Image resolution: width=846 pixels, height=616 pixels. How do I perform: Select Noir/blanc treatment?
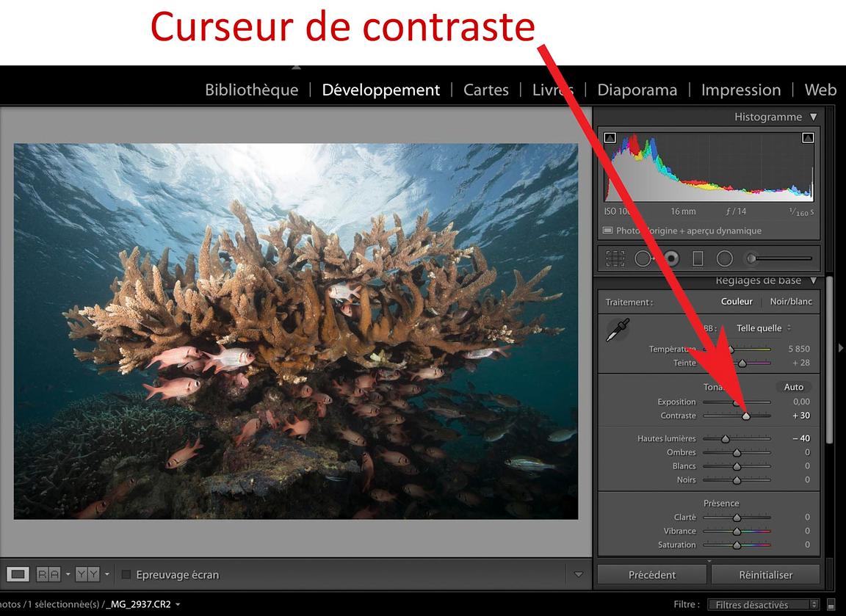[x=791, y=302]
